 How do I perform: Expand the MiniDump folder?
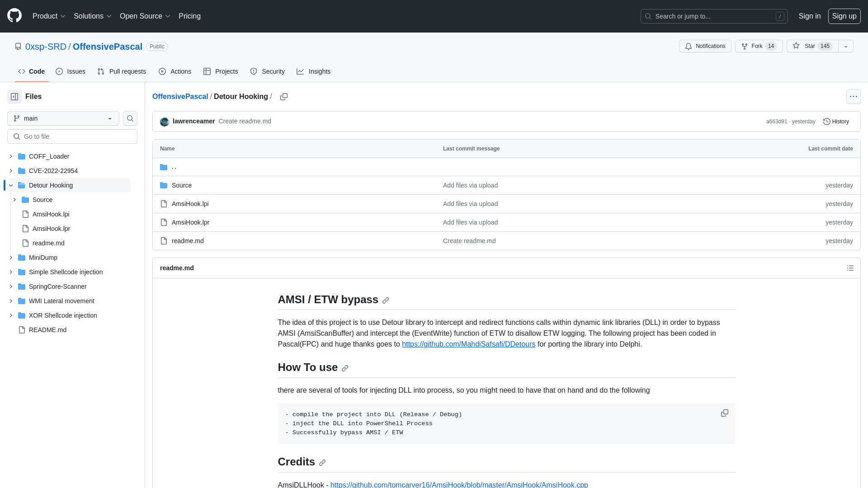pyautogui.click(x=11, y=258)
